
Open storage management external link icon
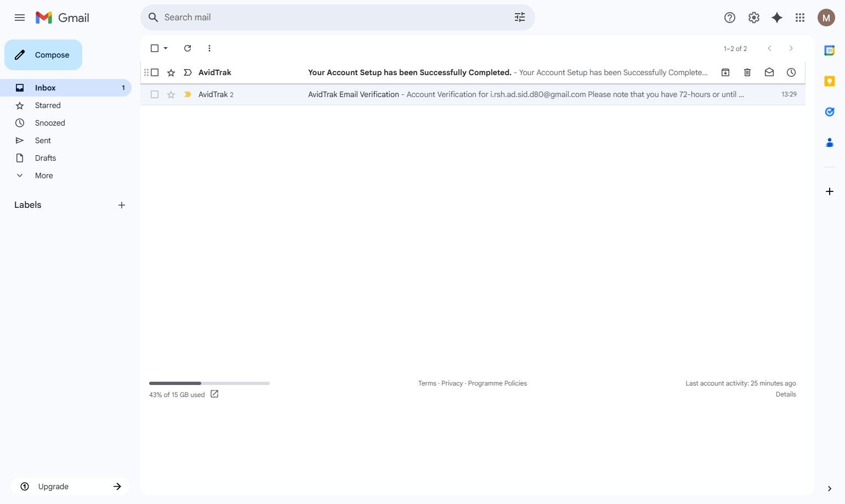coord(214,394)
